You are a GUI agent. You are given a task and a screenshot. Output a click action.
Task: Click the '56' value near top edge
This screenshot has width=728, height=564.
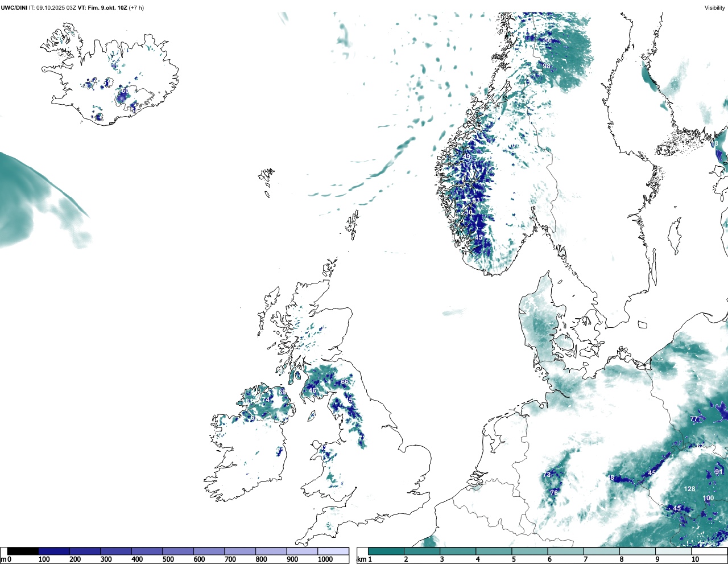tap(548, 41)
